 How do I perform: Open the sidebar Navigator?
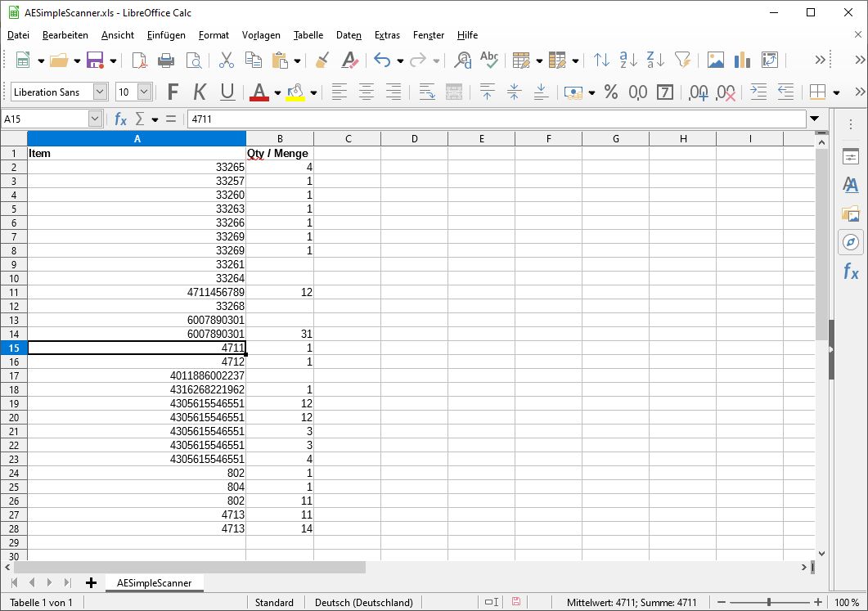tap(851, 242)
